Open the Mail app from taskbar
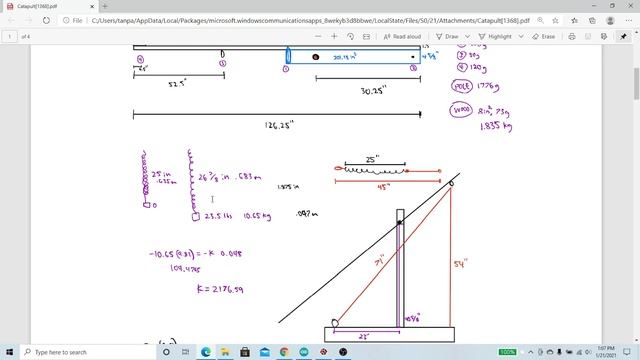 pos(264,352)
